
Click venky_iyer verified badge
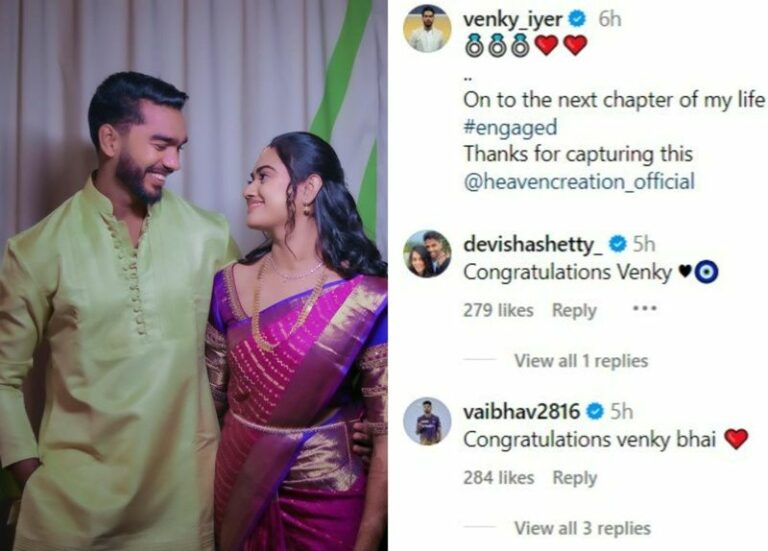[x=578, y=20]
